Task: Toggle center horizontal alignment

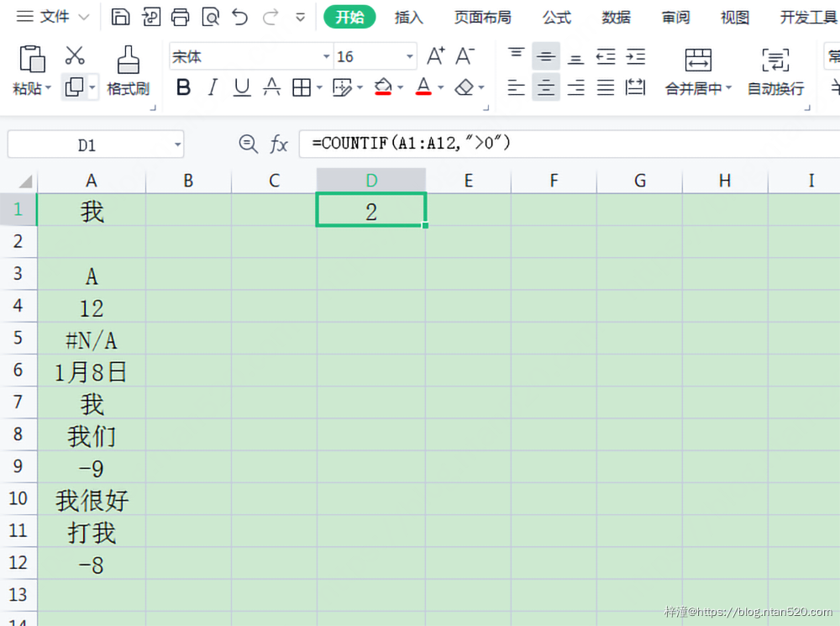Action: click(x=546, y=87)
